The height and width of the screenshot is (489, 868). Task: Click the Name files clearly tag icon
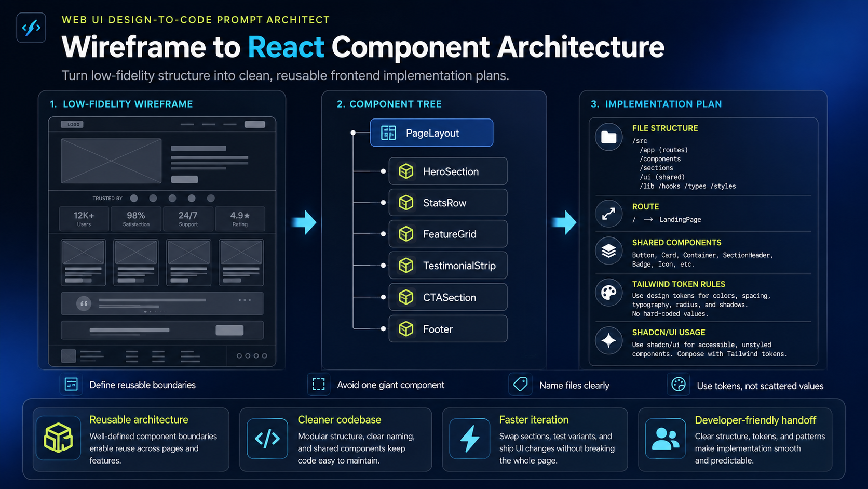520,385
